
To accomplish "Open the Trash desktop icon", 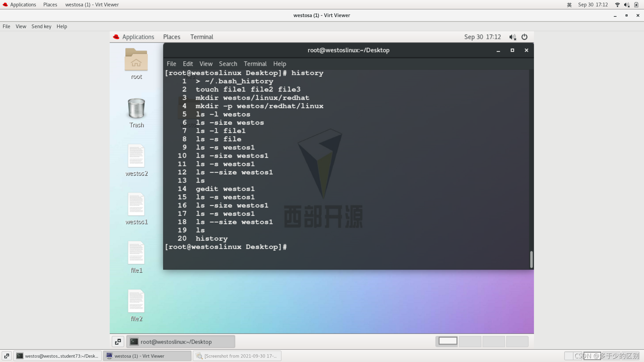I will [136, 109].
